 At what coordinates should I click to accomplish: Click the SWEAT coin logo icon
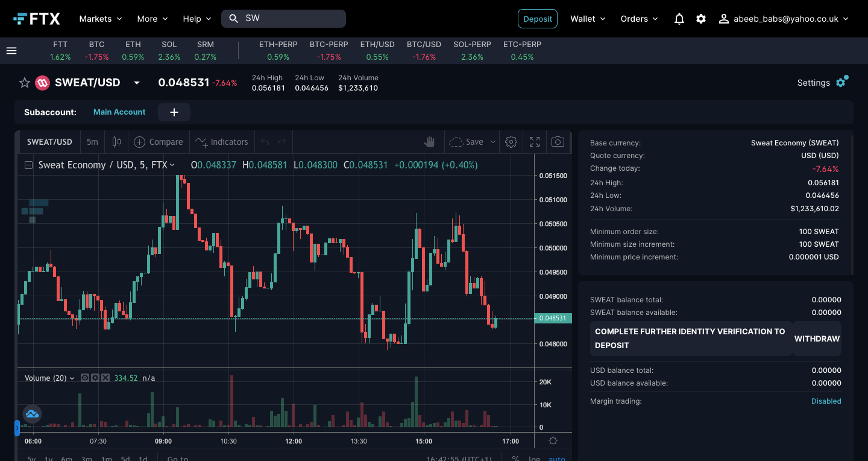click(x=42, y=83)
